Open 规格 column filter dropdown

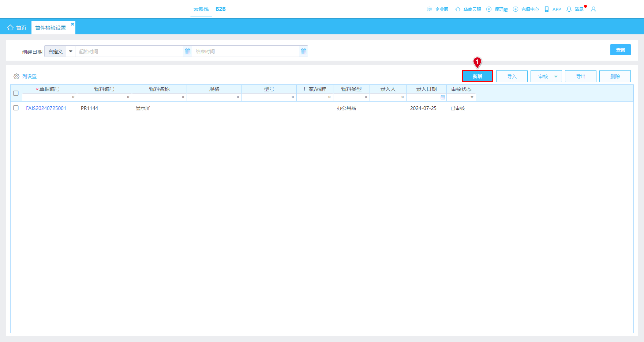pos(238,97)
